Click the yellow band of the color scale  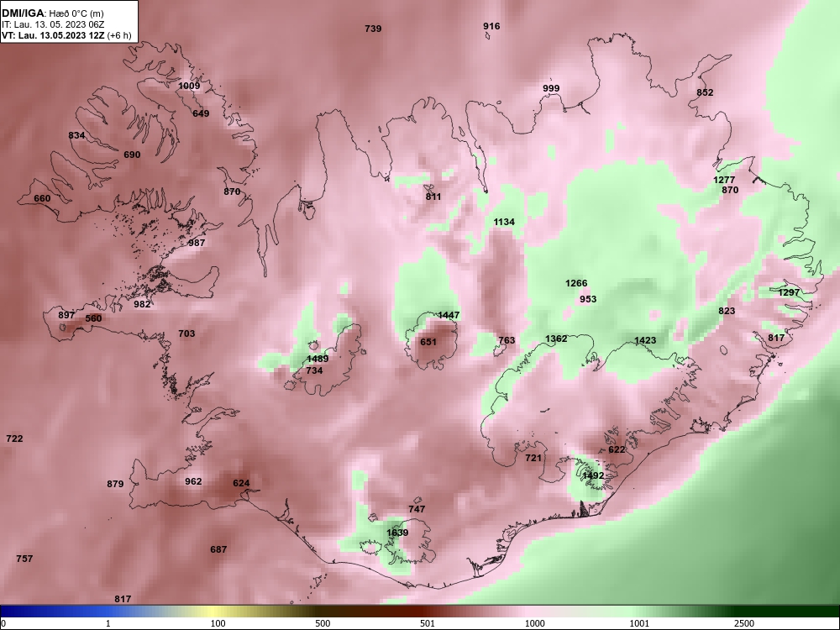[214, 612]
